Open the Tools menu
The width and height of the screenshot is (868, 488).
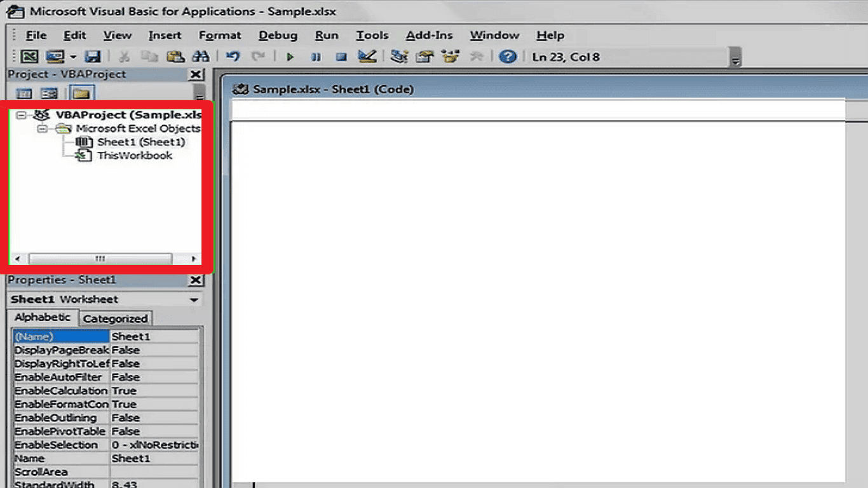point(372,36)
